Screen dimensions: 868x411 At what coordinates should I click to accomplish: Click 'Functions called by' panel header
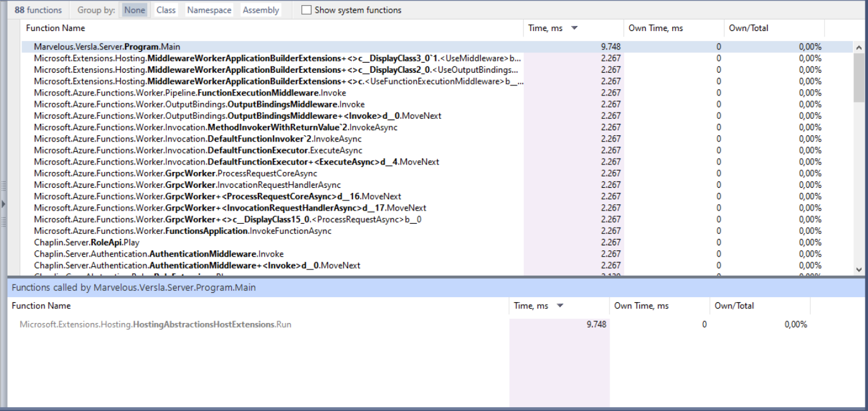tap(436, 287)
